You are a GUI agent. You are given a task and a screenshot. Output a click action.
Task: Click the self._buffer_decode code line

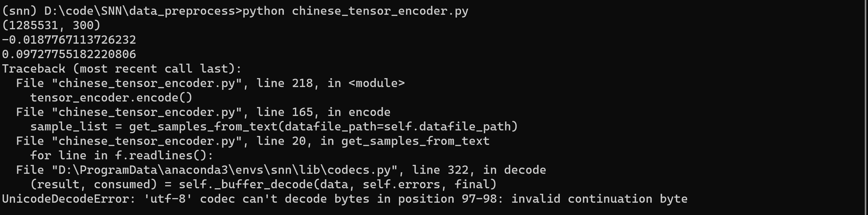click(x=263, y=184)
